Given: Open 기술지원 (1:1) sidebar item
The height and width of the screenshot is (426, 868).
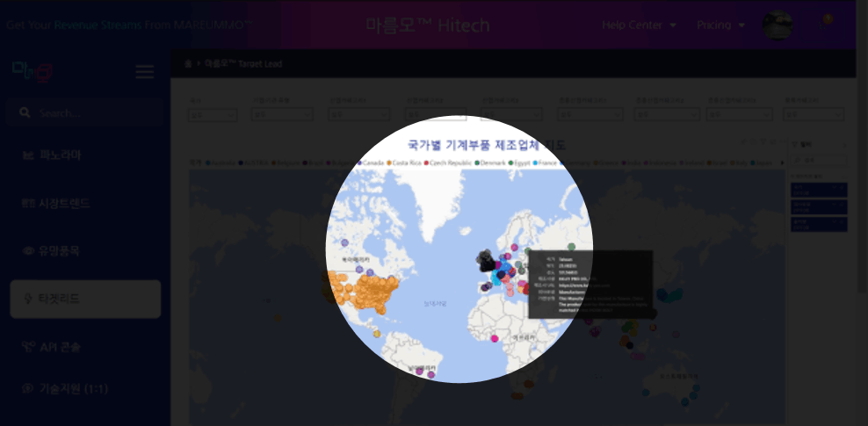Looking at the screenshot, I should pos(73,388).
